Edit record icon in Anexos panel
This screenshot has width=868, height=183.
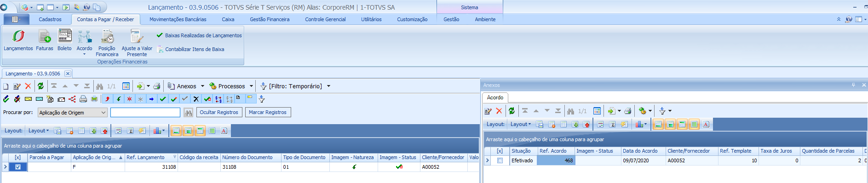488,111
